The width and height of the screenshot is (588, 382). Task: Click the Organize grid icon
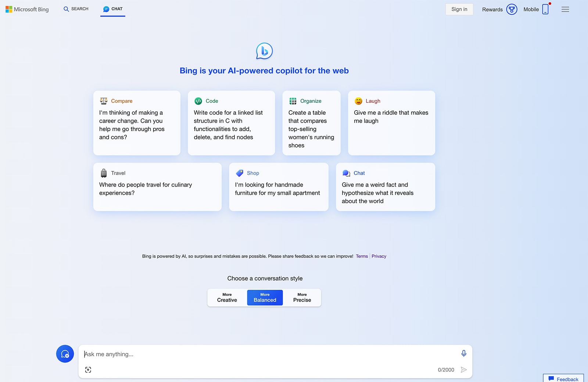(293, 101)
